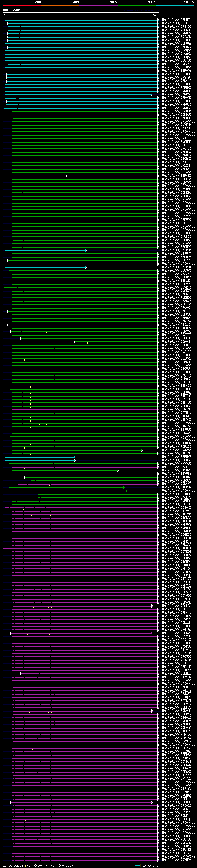Click the green ~80% identity legend segment
This screenshot has height=868, width=197.
click(x=137, y=6)
